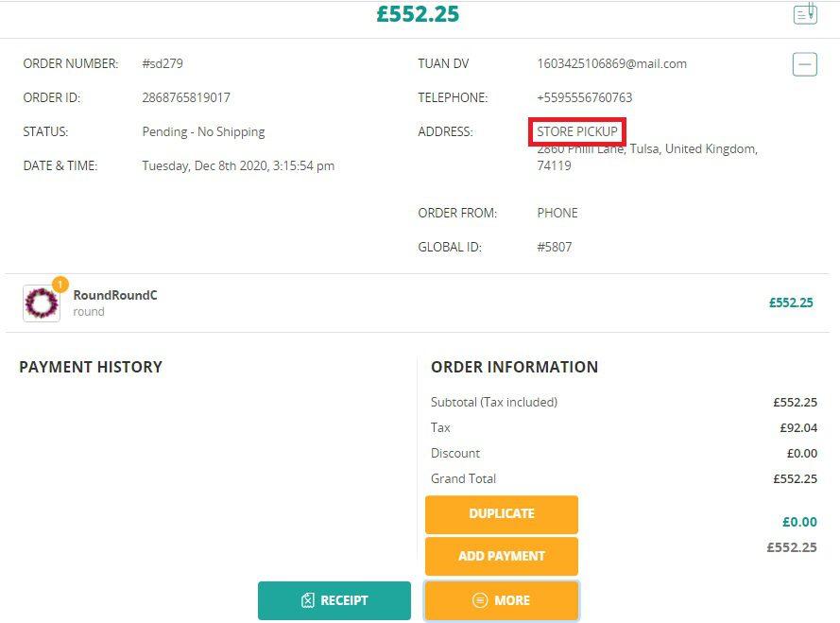Click the Receipt button

pos(334,600)
